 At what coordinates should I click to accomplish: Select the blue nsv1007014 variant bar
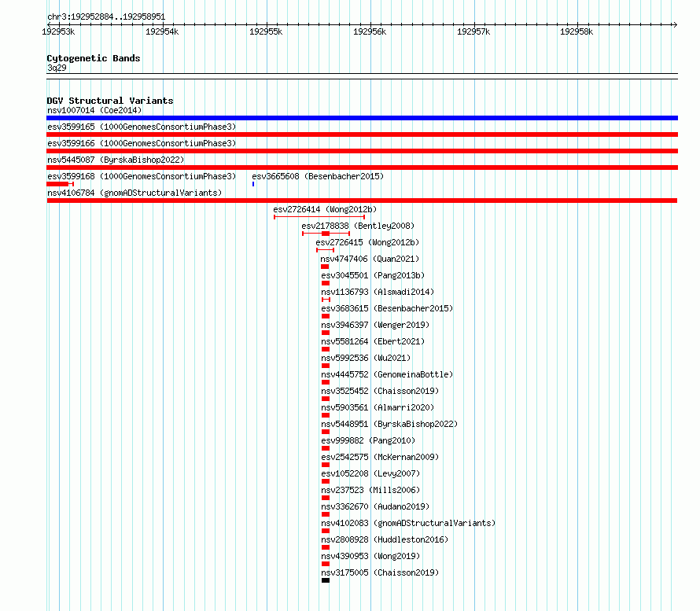click(362, 118)
